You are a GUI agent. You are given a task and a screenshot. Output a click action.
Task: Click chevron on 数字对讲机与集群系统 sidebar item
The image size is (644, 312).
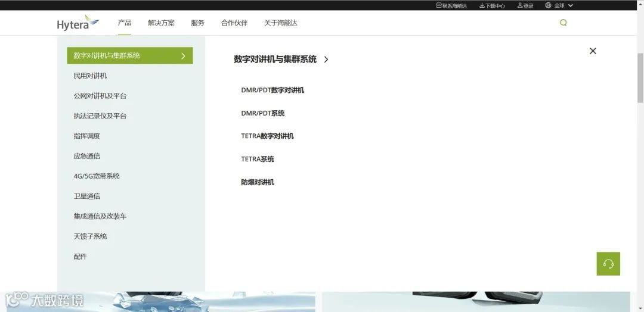pyautogui.click(x=183, y=56)
